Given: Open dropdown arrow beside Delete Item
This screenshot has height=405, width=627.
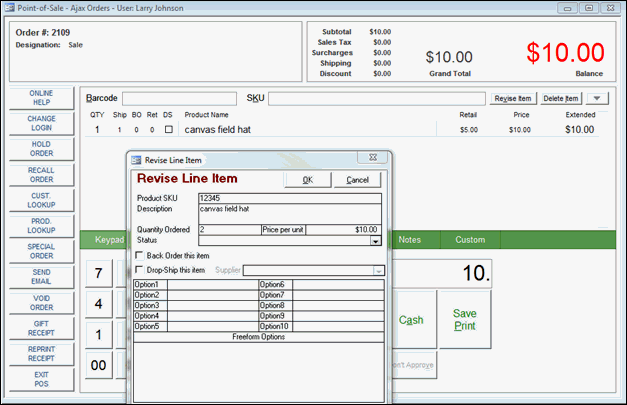Looking at the screenshot, I should coord(597,98).
